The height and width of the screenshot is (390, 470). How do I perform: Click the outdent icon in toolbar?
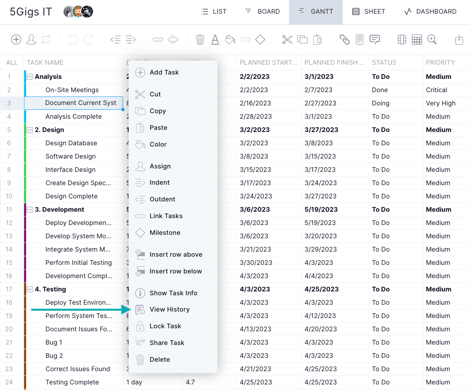pos(116,40)
